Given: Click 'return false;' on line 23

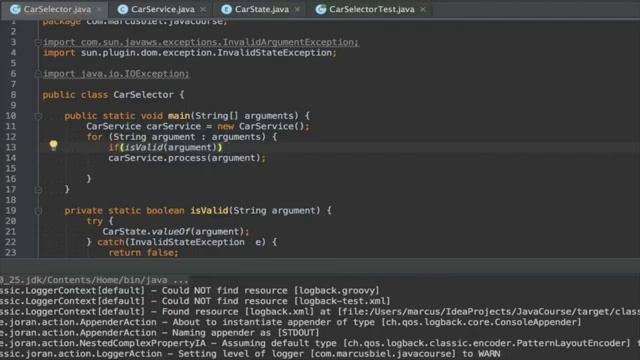Looking at the screenshot, I should tap(143, 253).
